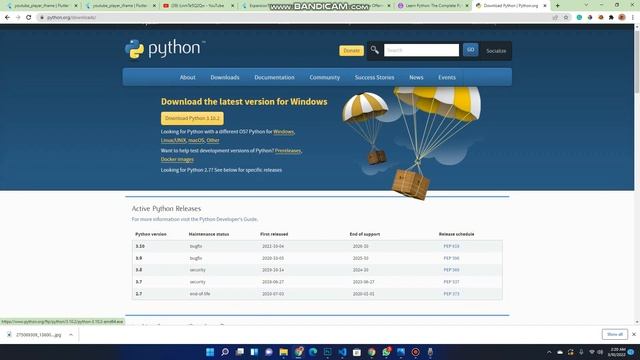Click the magnifying glass search icon
The image size is (640, 360).
tap(374, 50)
